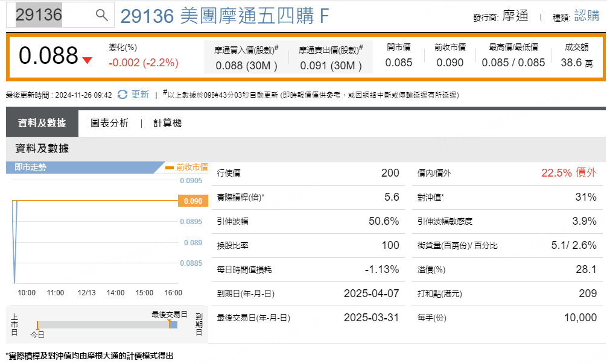
Task: Click the high/low value 0.085 / 0.085
Action: tap(513, 63)
